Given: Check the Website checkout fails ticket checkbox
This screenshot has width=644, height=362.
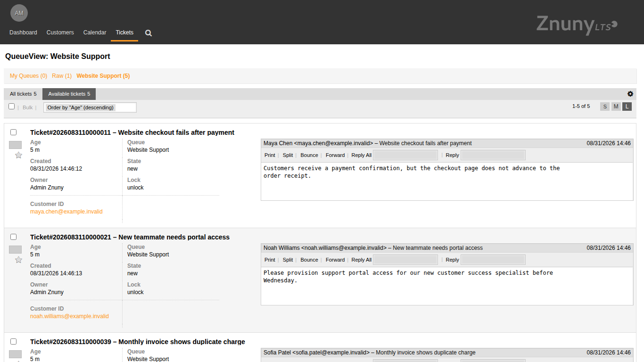Looking at the screenshot, I should 14,132.
